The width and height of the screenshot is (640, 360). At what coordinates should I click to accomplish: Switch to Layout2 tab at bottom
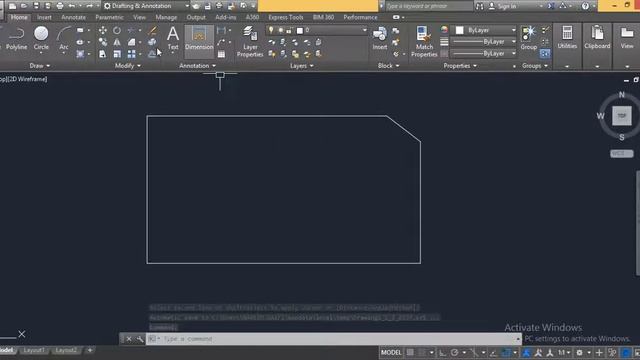point(66,350)
